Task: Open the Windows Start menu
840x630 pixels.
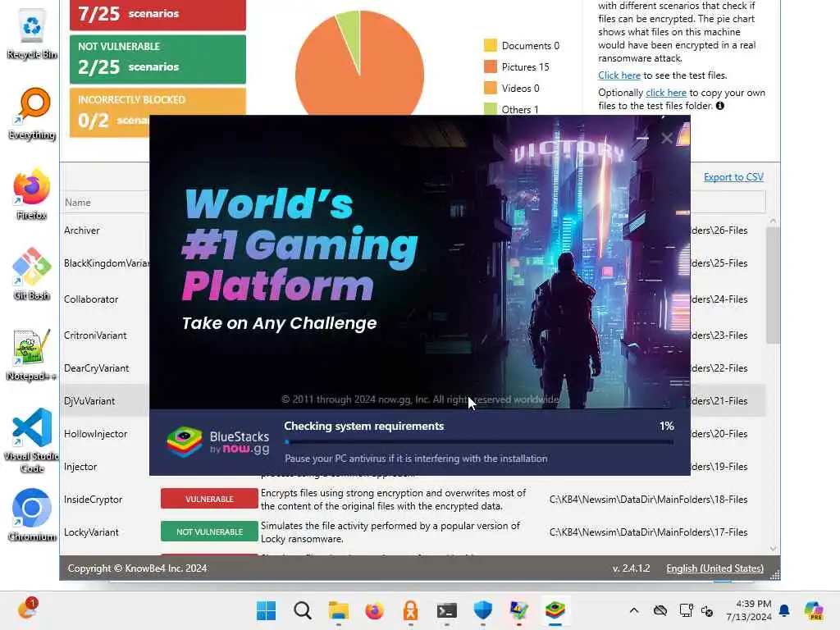Action: [x=267, y=610]
